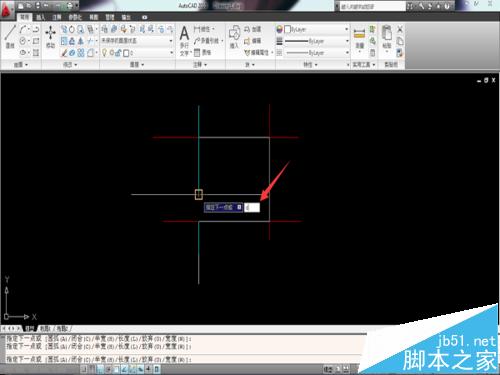
Task: Click the Save icon in quick access toolbar
Action: click(37, 6)
